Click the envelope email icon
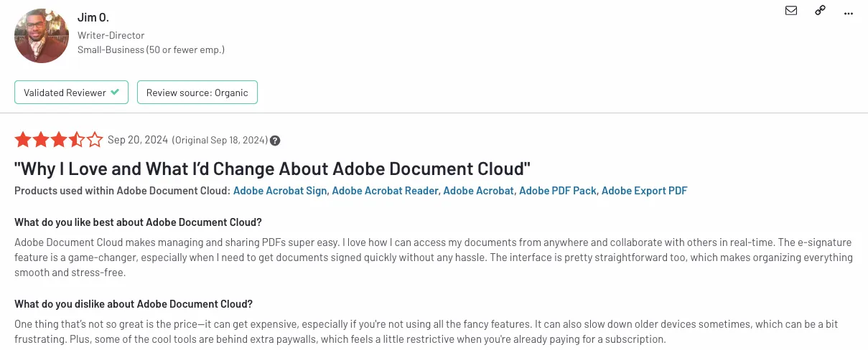This screenshot has width=868, height=350. click(x=791, y=11)
